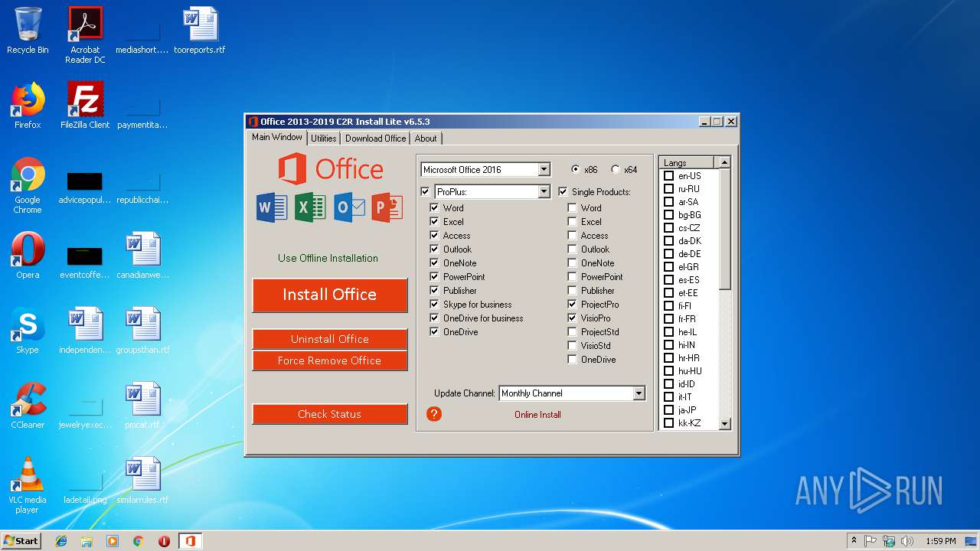The image size is (980, 551).
Task: Click the Uninstall Office button
Action: [330, 339]
